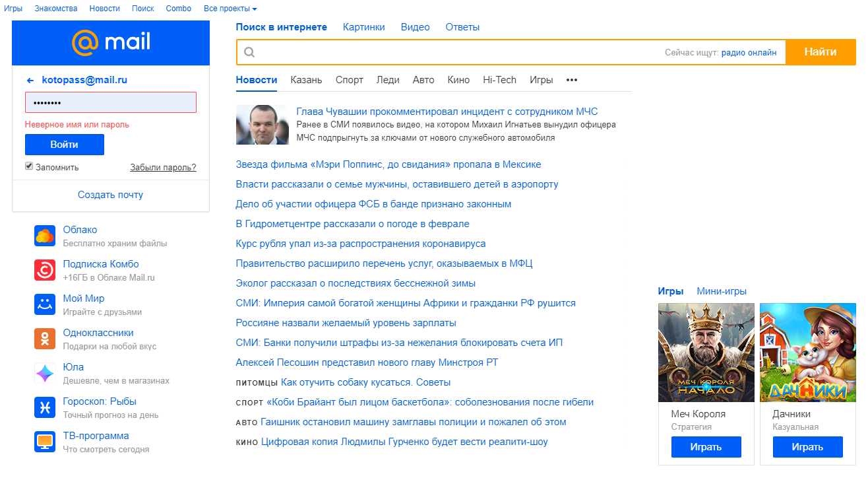Switch to the Леди news tab
The width and height of the screenshot is (868, 480).
[x=388, y=80]
